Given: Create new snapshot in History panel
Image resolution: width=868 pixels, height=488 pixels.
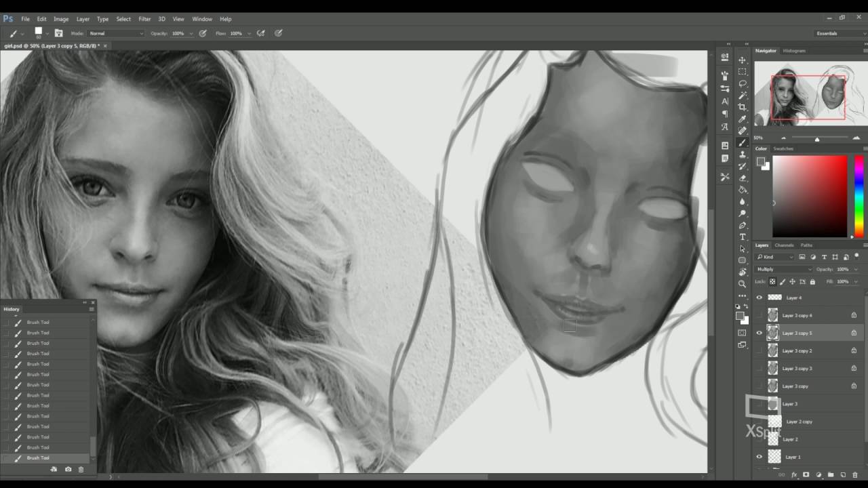Looking at the screenshot, I should pyautogui.click(x=68, y=469).
